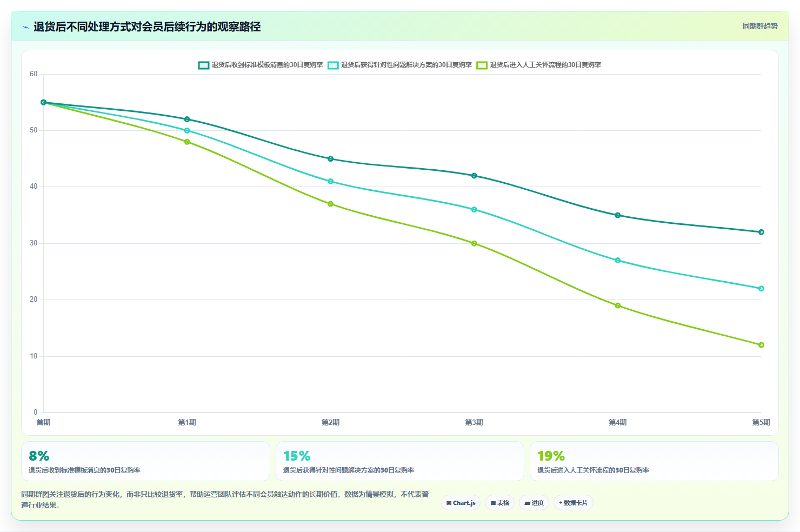Click the cyan data point at 第4期
Image resolution: width=800 pixels, height=532 pixels.
point(618,260)
